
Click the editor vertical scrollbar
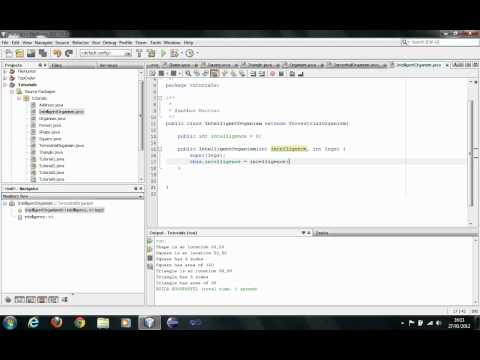471,152
